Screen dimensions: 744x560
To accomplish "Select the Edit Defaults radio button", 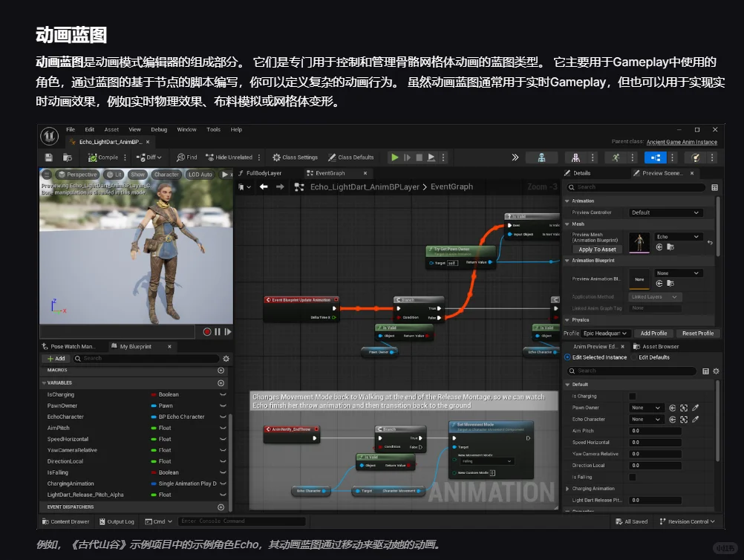I will click(635, 357).
